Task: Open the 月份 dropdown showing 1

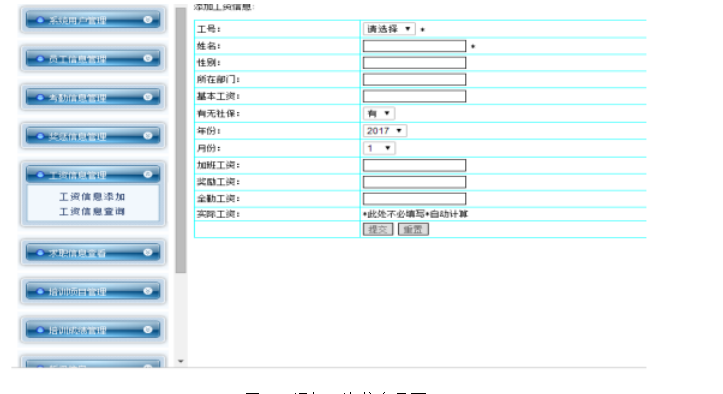Action: pyautogui.click(x=379, y=148)
